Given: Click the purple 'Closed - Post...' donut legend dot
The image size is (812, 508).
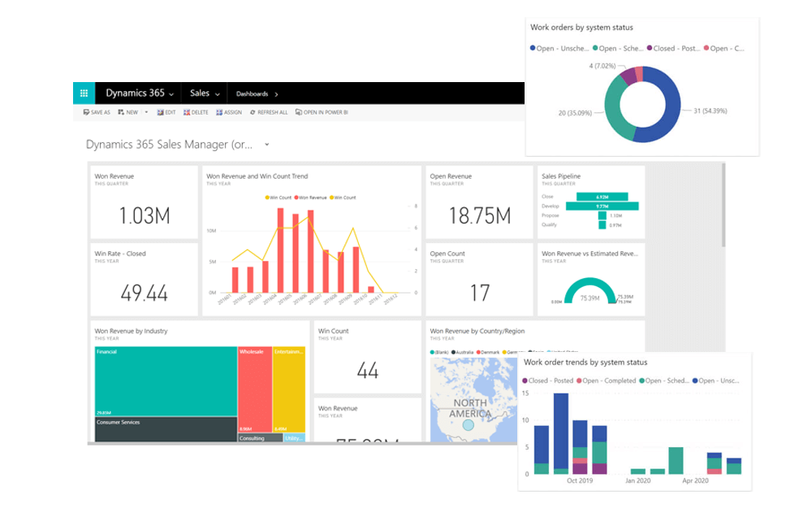Looking at the screenshot, I should coord(650,48).
